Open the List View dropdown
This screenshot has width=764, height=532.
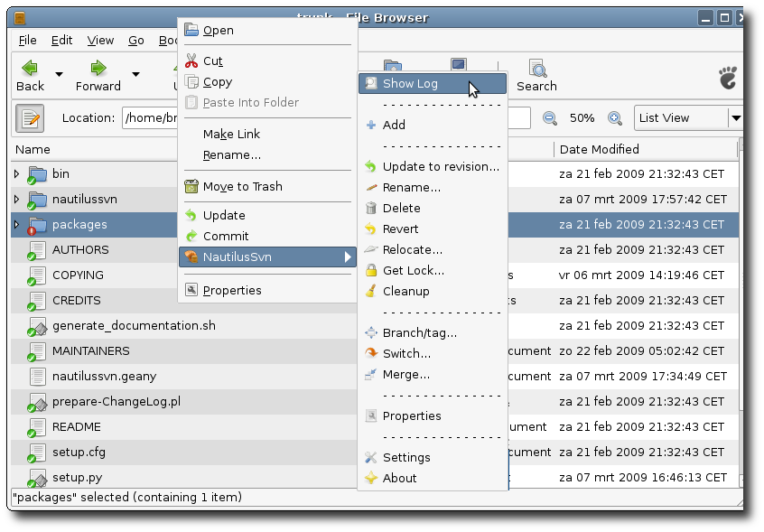coord(688,118)
